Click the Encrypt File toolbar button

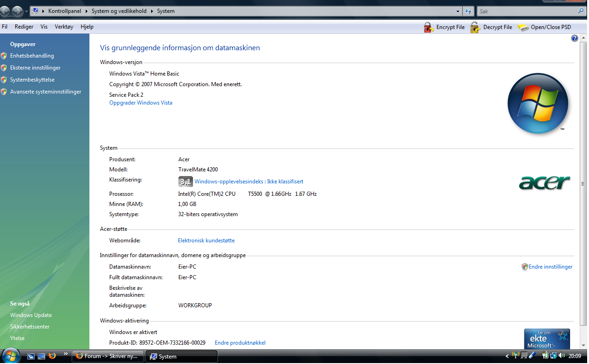tap(444, 27)
